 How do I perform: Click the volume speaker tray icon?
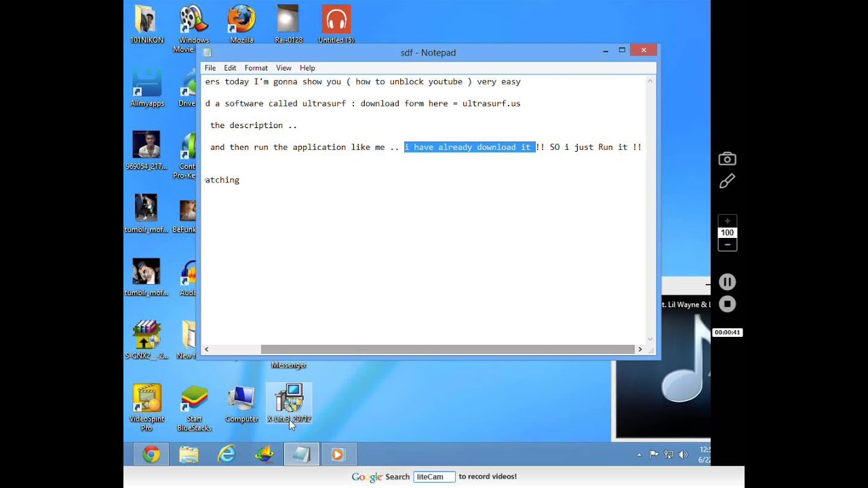[x=683, y=455]
